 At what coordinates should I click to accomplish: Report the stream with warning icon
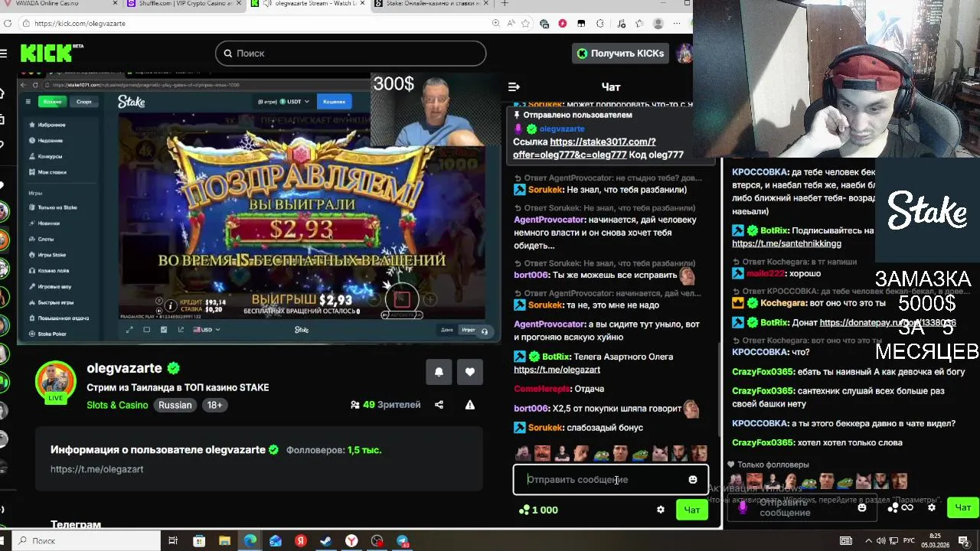(x=469, y=405)
